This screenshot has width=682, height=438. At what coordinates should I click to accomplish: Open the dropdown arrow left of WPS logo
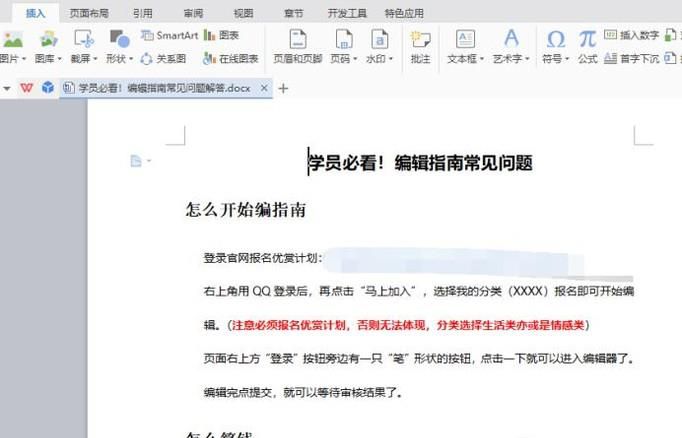(x=7, y=88)
